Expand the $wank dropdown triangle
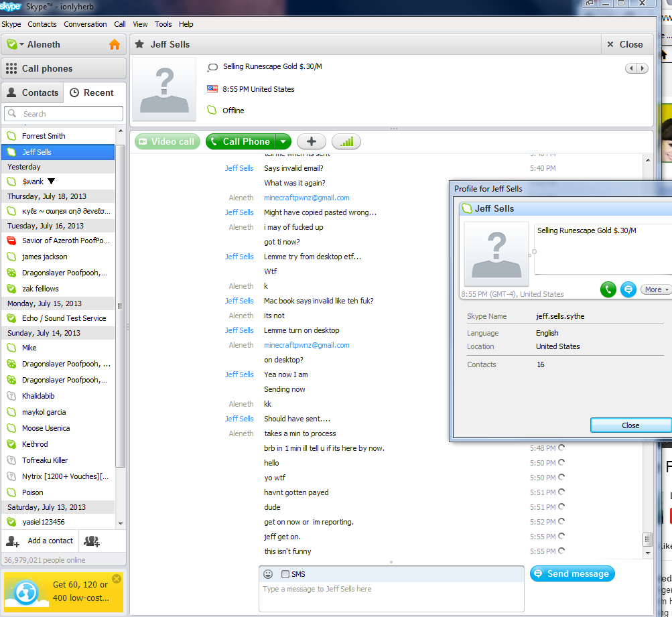Image resolution: width=672 pixels, height=617 pixels. pyautogui.click(x=51, y=182)
